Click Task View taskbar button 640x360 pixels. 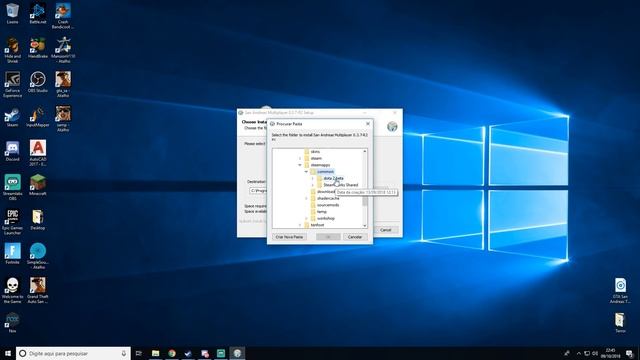tap(139, 353)
